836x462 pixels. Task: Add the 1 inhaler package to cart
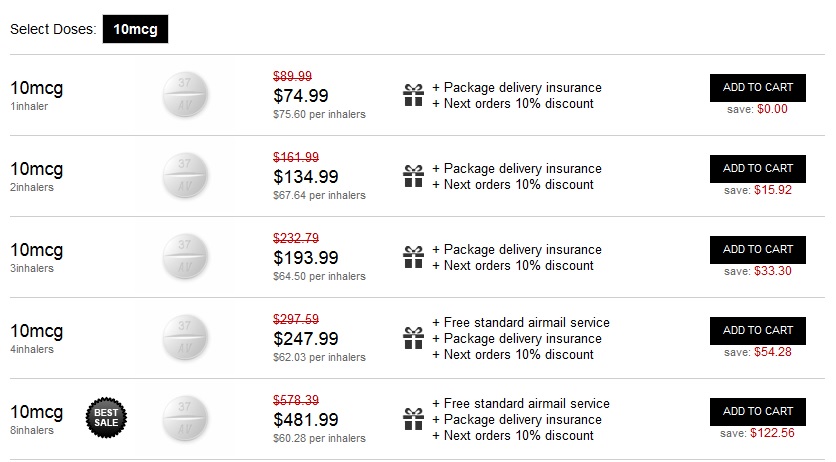(x=757, y=88)
